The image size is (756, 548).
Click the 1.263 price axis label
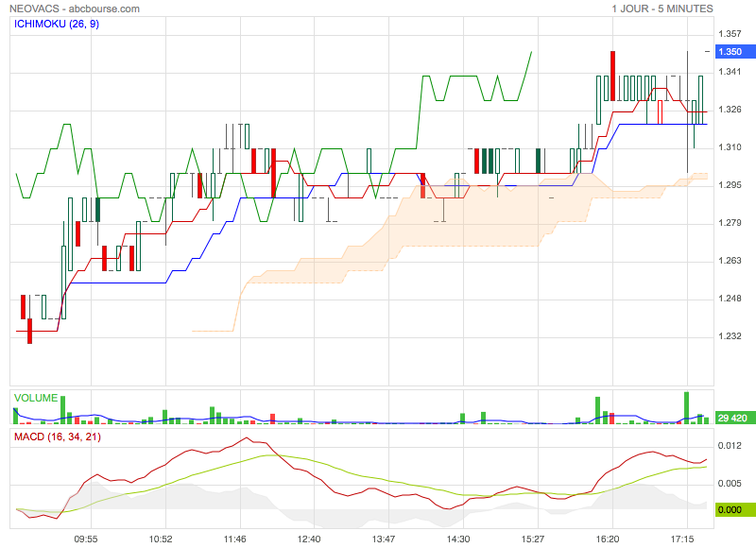tap(730, 261)
